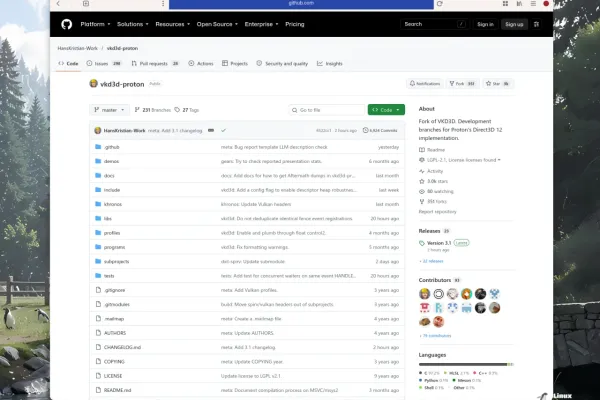Switch to the Pull requests tab

click(155, 64)
